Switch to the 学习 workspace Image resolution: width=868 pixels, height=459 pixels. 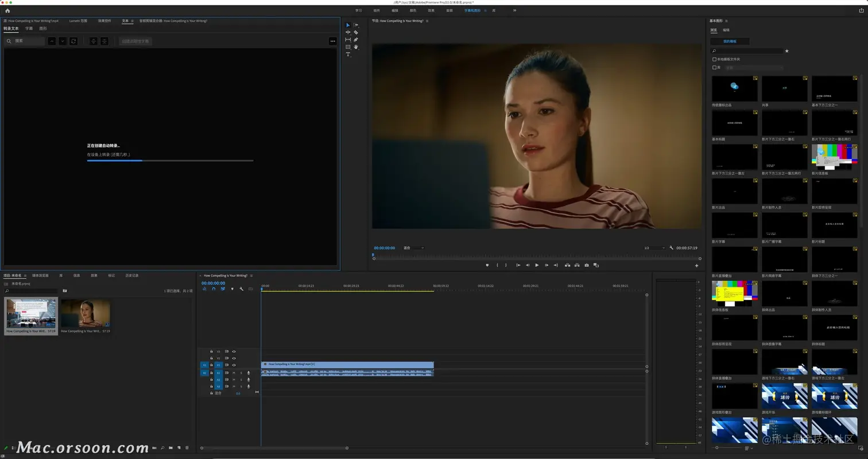pos(359,10)
